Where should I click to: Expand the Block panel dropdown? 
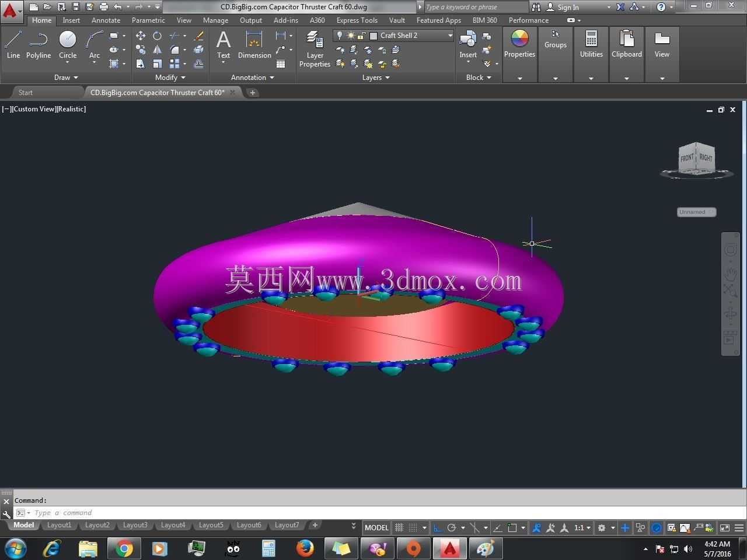coord(479,77)
